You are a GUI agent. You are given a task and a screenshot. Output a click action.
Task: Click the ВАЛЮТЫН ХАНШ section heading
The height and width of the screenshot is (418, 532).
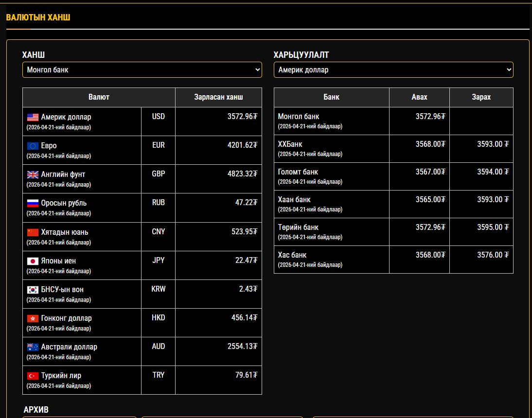pyautogui.click(x=38, y=17)
